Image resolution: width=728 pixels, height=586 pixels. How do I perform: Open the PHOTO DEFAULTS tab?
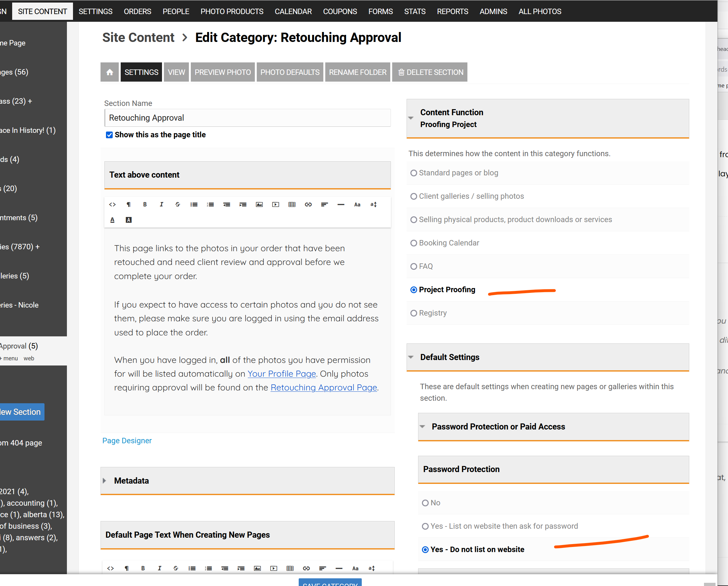coord(290,72)
